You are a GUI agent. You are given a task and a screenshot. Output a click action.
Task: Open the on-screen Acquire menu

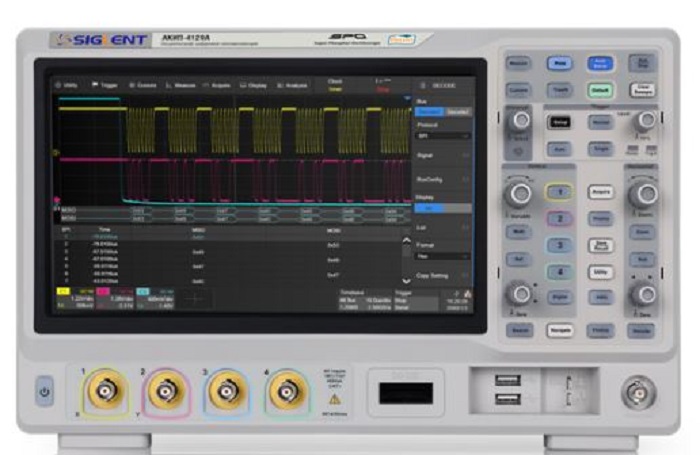(x=217, y=85)
